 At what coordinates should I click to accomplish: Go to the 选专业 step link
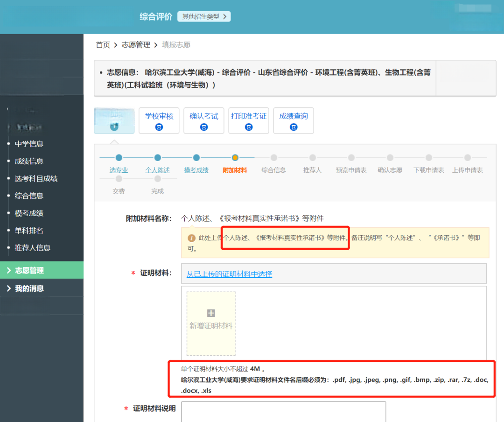pyautogui.click(x=119, y=170)
